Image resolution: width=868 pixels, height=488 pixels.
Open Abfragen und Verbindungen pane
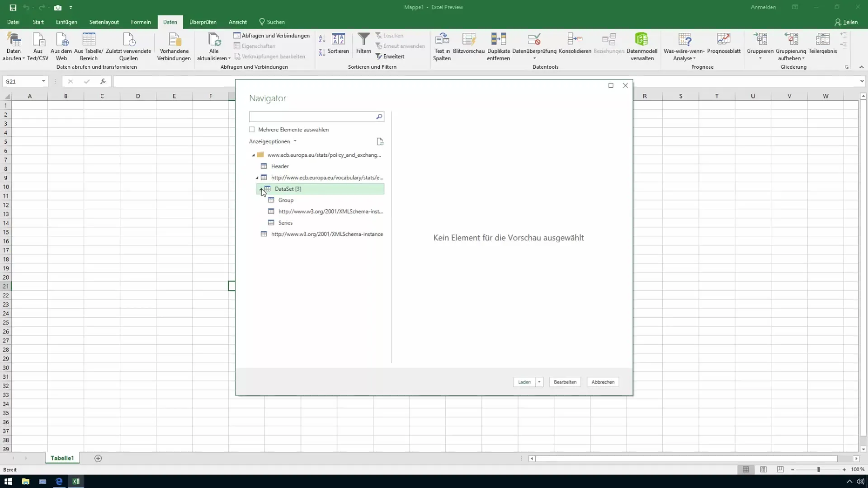click(x=272, y=36)
